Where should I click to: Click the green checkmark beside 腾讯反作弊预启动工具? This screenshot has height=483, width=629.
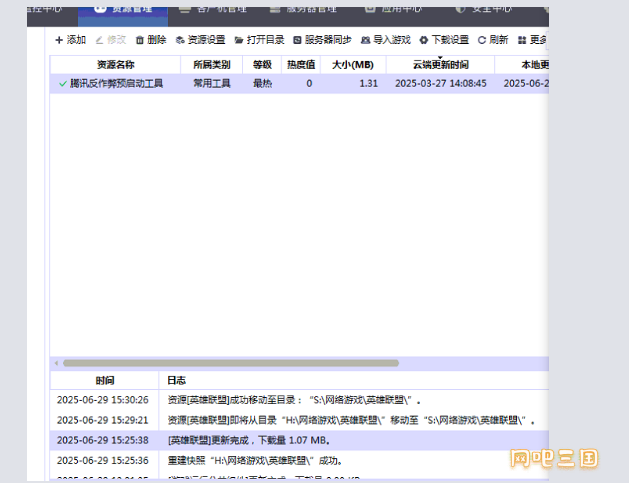coord(63,83)
